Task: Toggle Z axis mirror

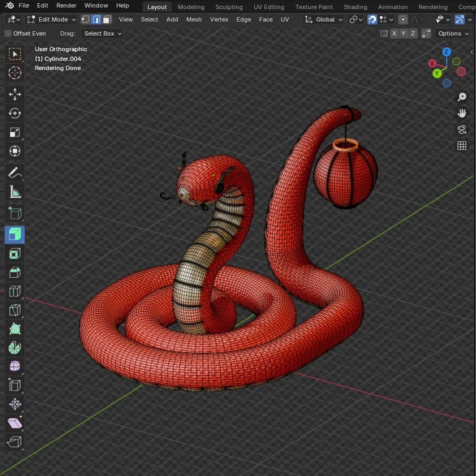Action: pos(413,34)
